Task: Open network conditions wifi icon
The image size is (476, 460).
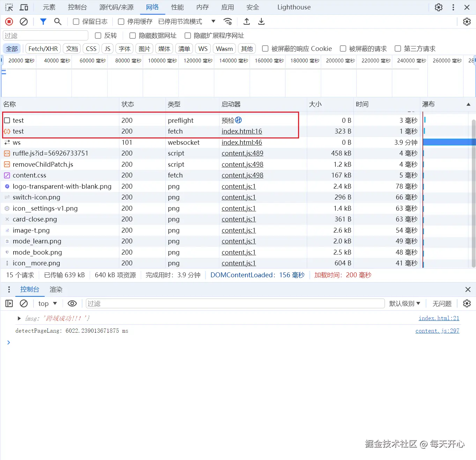Action: tap(228, 22)
